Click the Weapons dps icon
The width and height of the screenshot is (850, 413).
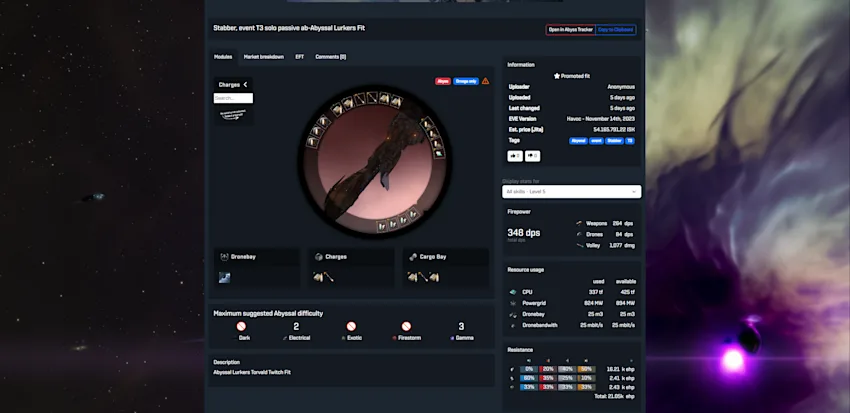tap(579, 223)
